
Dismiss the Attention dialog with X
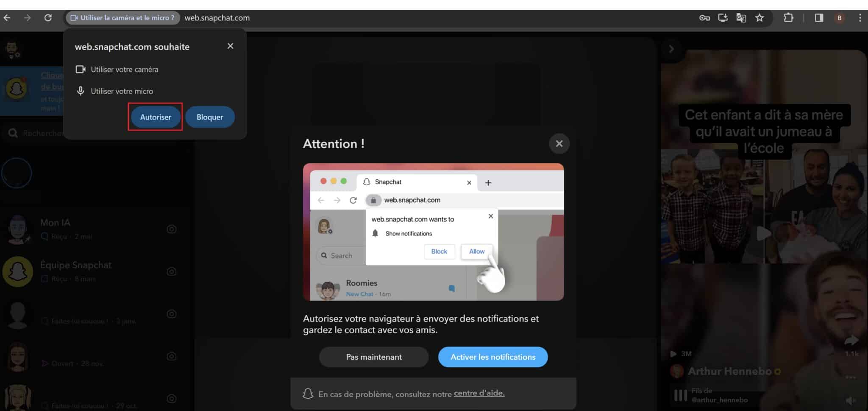(559, 144)
